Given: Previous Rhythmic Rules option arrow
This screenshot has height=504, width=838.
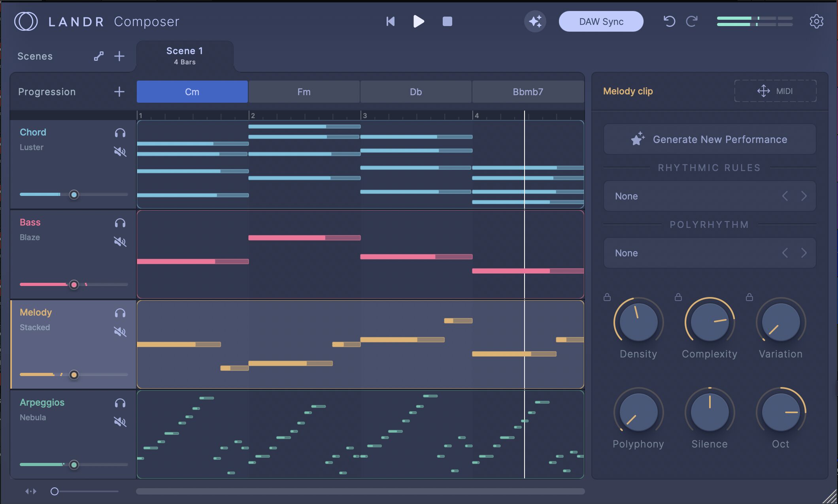Looking at the screenshot, I should point(785,196).
